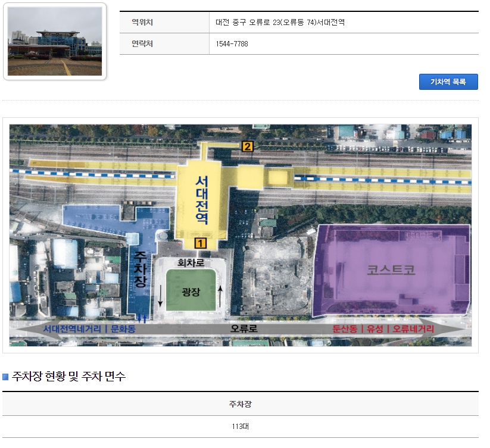490x448 pixels.
Task: Open the station building photo thumbnail
Action: 55,41
